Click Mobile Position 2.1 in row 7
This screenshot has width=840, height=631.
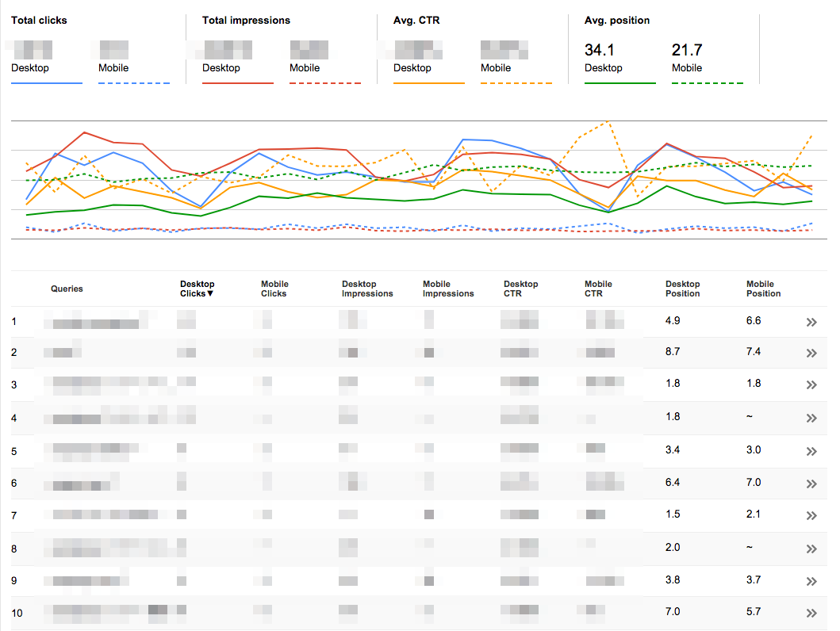click(754, 514)
